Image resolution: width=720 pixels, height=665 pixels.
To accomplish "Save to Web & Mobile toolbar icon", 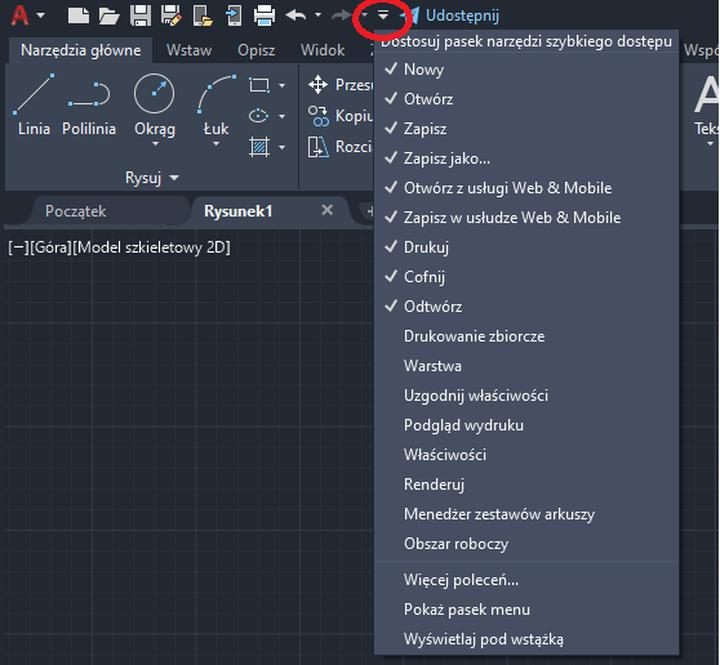I will [x=234, y=15].
